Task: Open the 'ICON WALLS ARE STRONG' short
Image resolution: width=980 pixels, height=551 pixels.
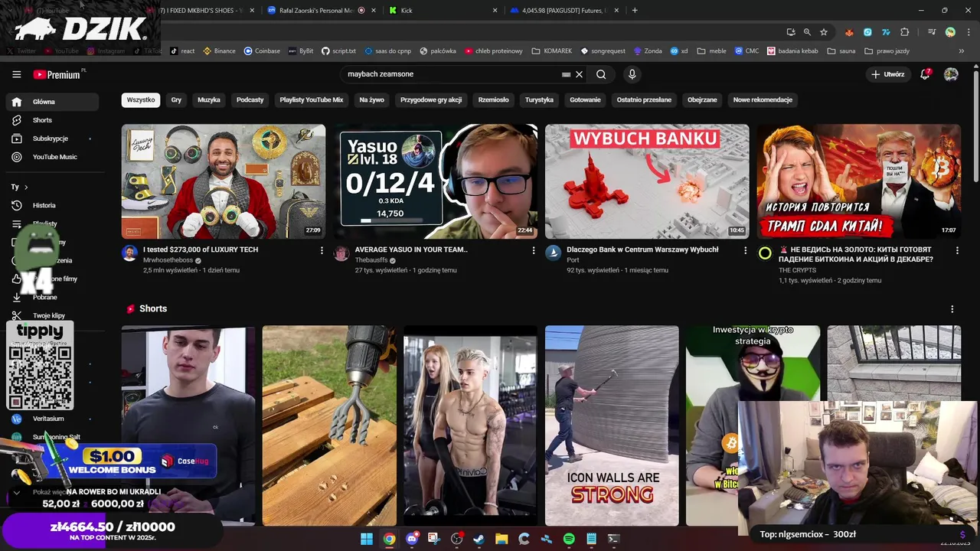Action: coord(612,425)
